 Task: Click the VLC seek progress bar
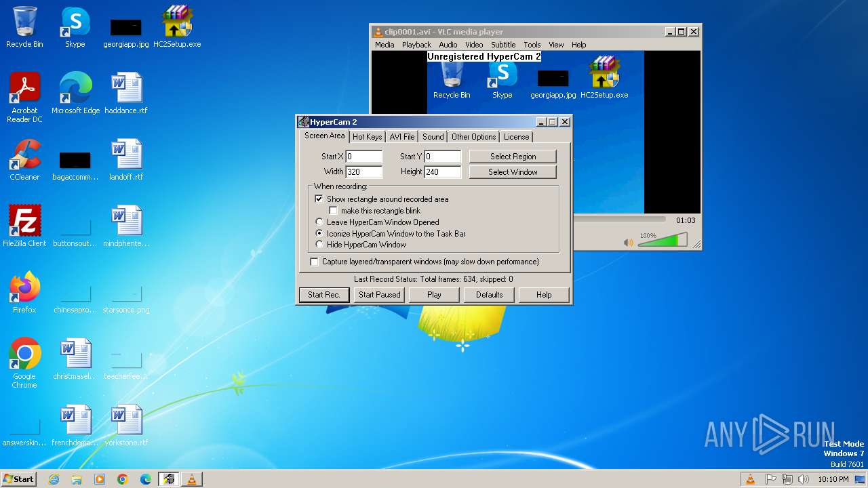click(619, 220)
